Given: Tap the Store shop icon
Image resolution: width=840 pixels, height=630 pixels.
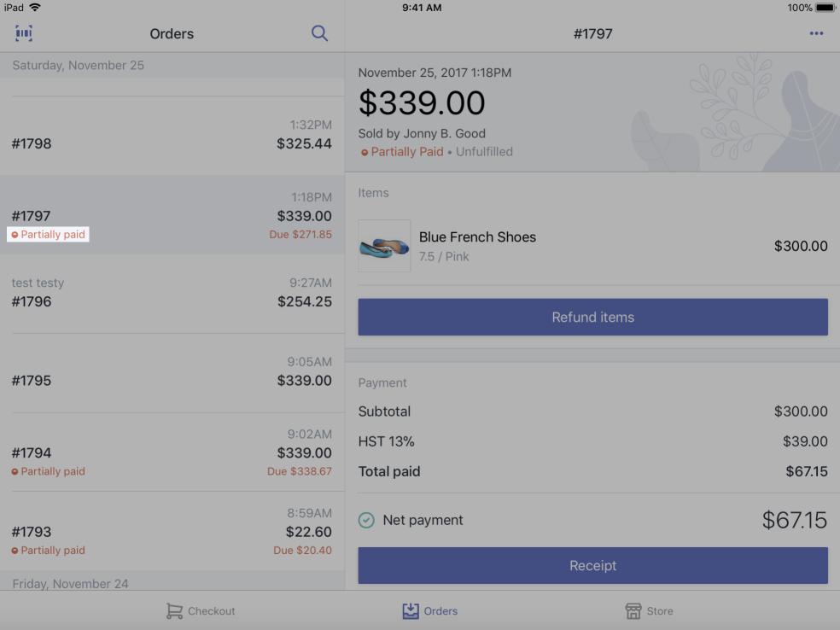Looking at the screenshot, I should pos(633,611).
